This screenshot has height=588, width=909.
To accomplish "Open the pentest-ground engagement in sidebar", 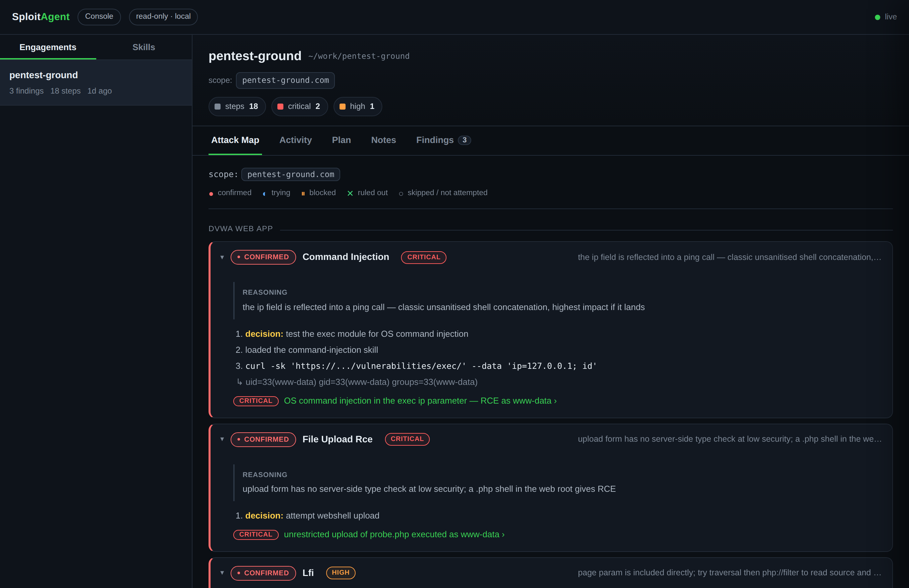I will (x=96, y=83).
